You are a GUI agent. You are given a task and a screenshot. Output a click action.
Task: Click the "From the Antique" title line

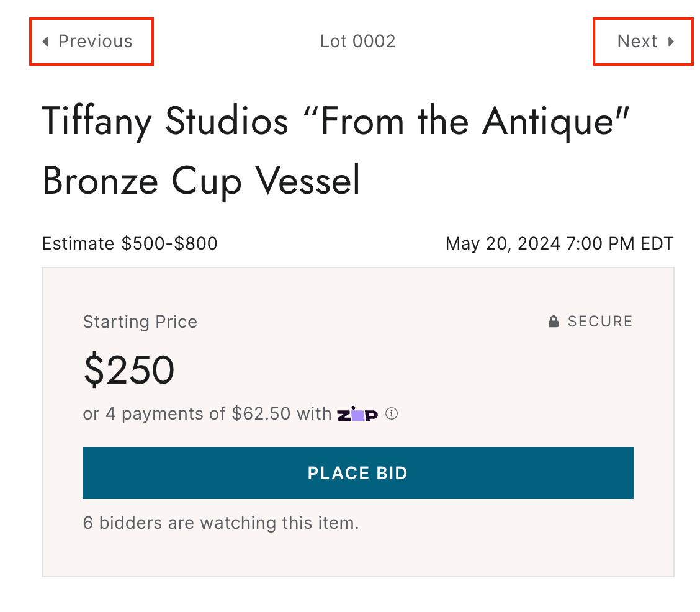tap(336, 121)
